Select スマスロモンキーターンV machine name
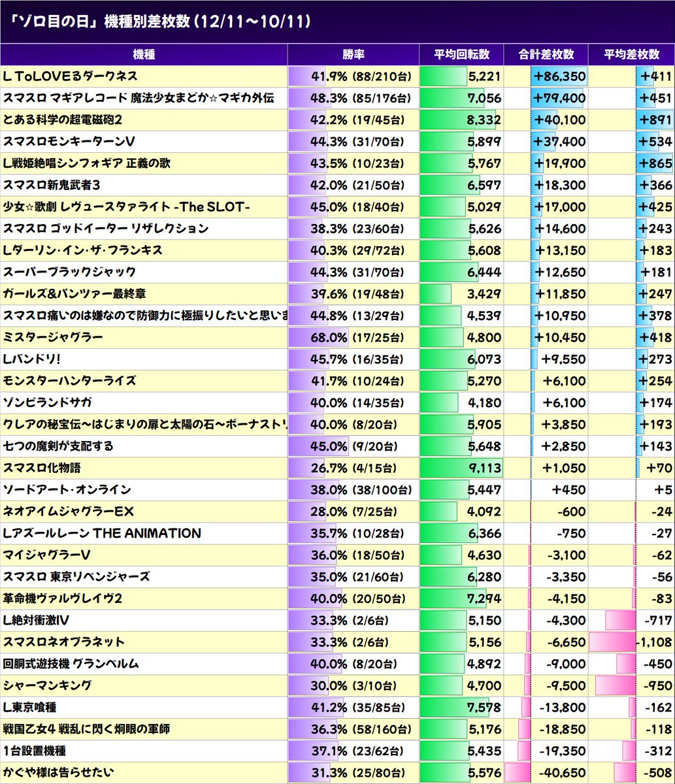The width and height of the screenshot is (675, 784). tap(69, 142)
